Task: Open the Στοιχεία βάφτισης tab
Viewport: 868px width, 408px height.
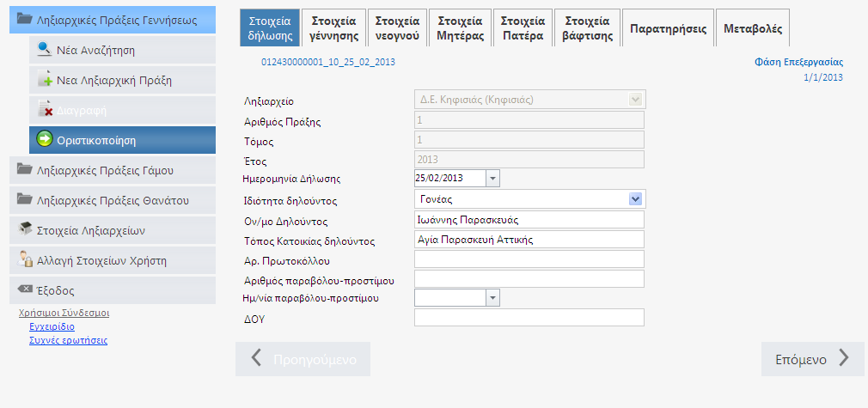Action: [587, 29]
